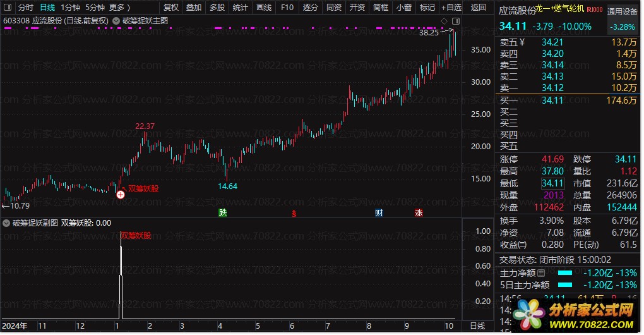The height and width of the screenshot is (335, 644).
Task: Open 统计 statistics tool
Action: [x=241, y=8]
